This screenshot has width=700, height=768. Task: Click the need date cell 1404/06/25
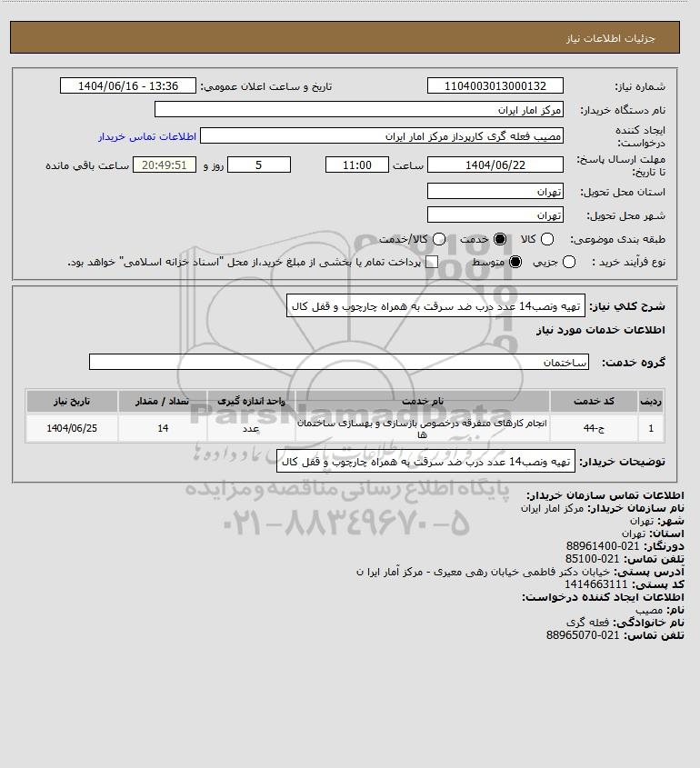tap(72, 428)
